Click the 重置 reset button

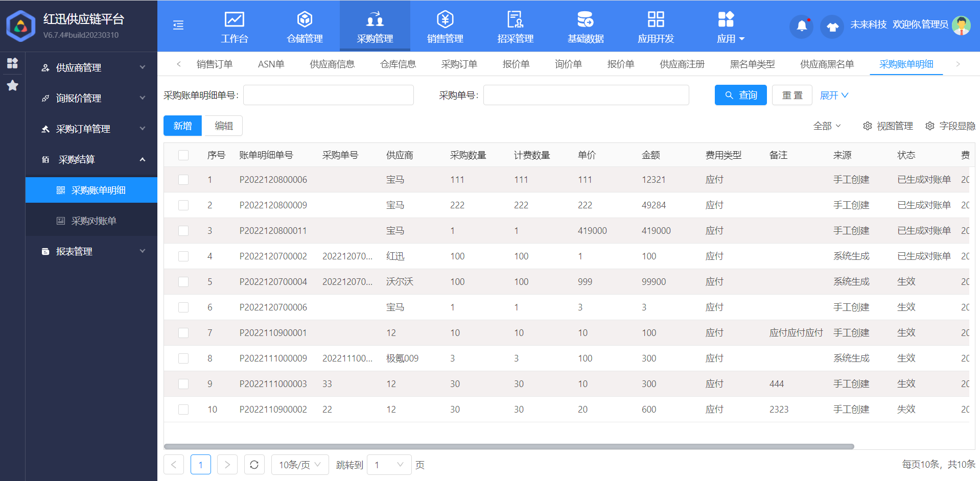[x=792, y=95]
